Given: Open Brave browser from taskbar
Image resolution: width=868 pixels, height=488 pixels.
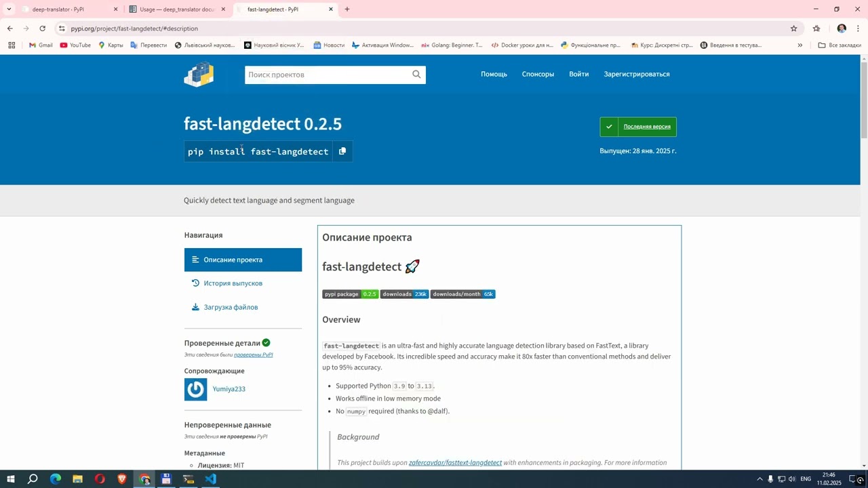Looking at the screenshot, I should point(122,479).
